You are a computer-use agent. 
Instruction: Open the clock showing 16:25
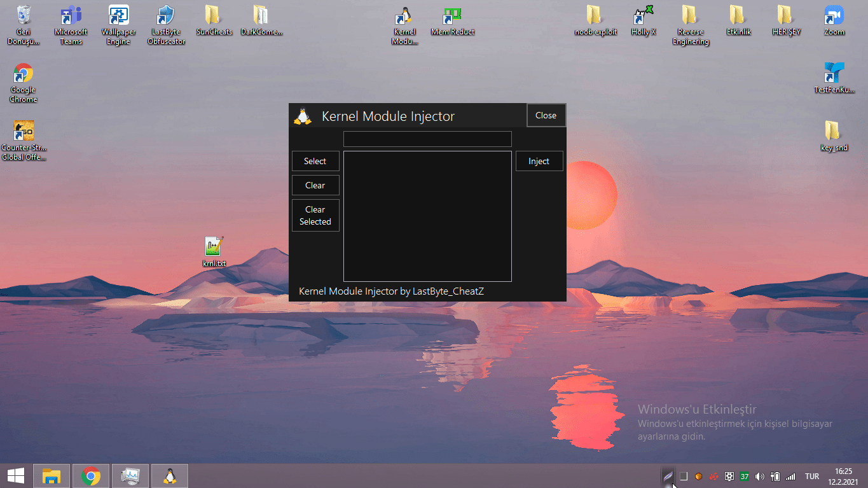pos(843,476)
